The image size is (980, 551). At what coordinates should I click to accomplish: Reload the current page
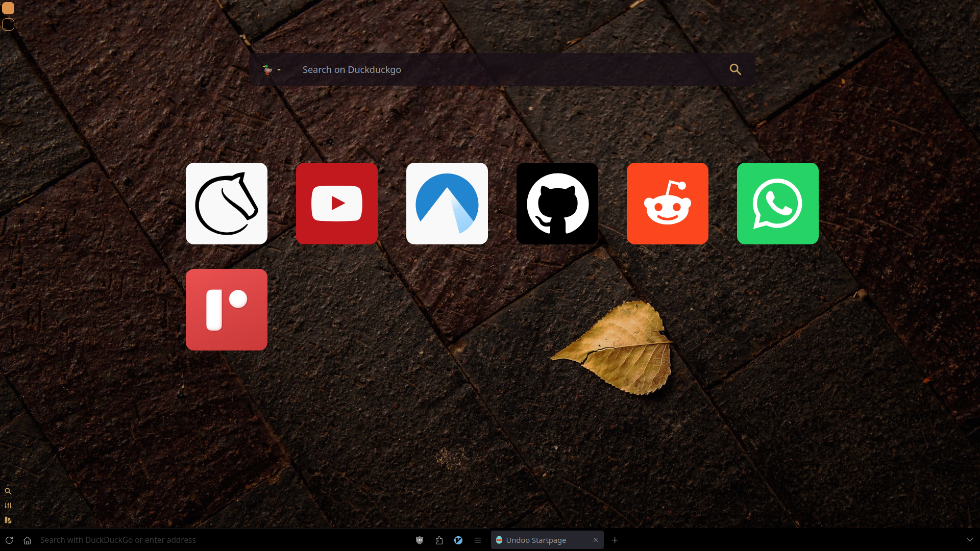(x=9, y=540)
